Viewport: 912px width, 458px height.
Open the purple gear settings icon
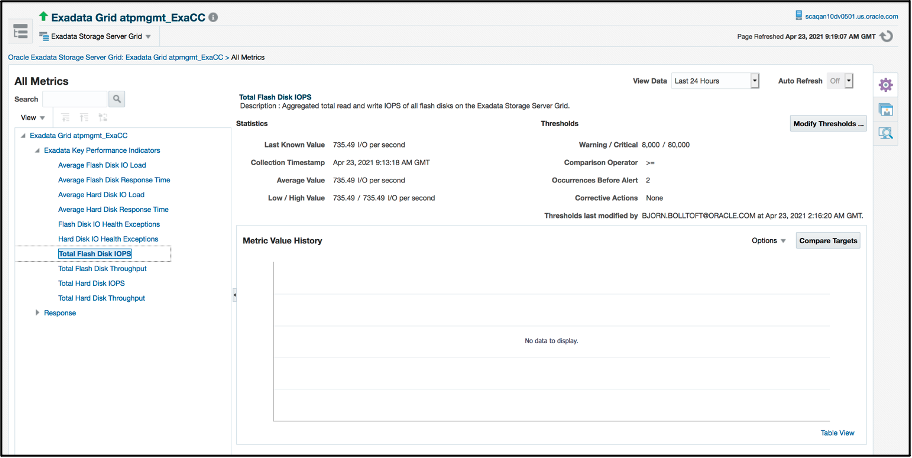pyautogui.click(x=885, y=85)
